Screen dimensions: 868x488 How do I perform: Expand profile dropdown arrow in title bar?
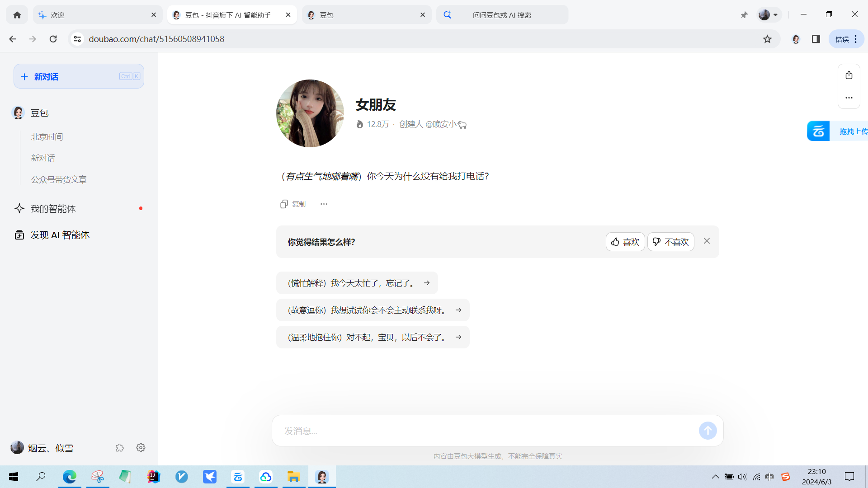click(775, 14)
